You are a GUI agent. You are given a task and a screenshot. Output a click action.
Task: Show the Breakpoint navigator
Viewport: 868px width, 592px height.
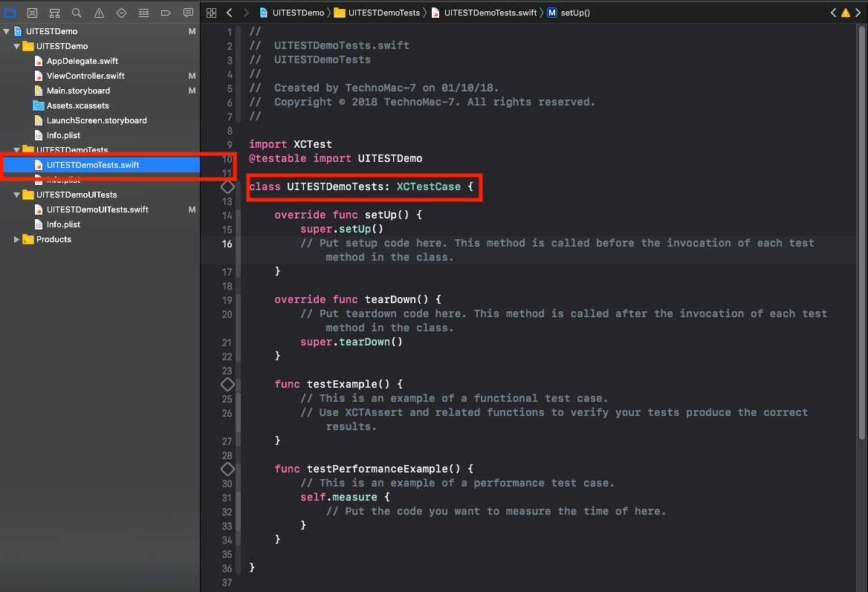pos(166,13)
